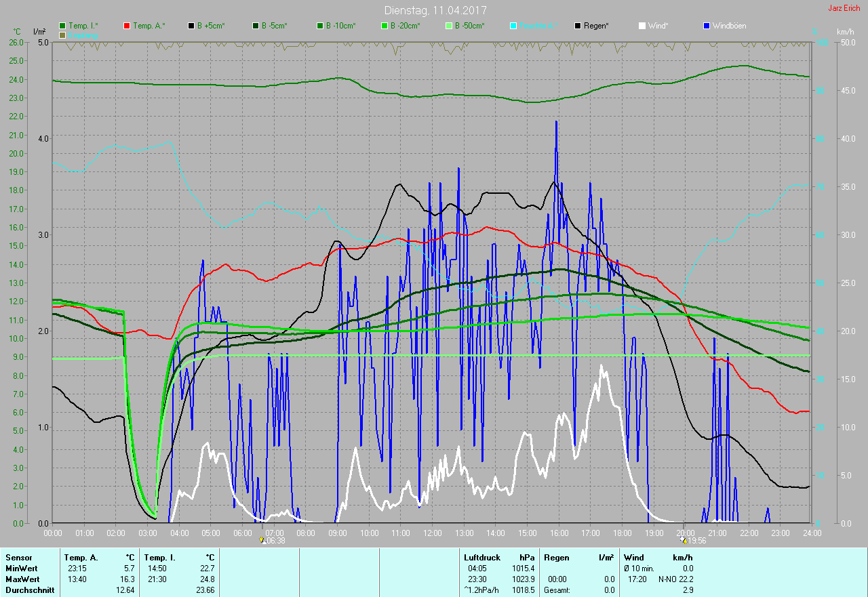Click the red Temp. A. color swatch
Image resolution: width=868 pixels, height=597 pixels.
pyautogui.click(x=127, y=26)
